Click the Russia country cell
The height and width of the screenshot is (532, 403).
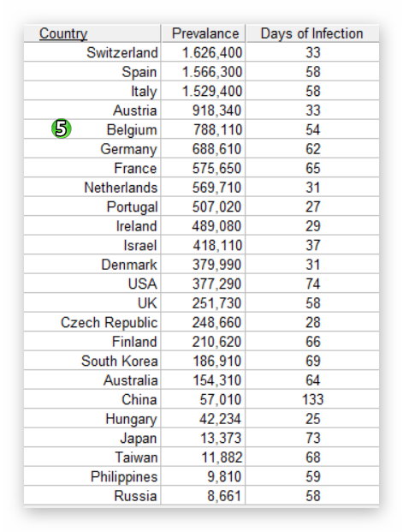point(92,496)
